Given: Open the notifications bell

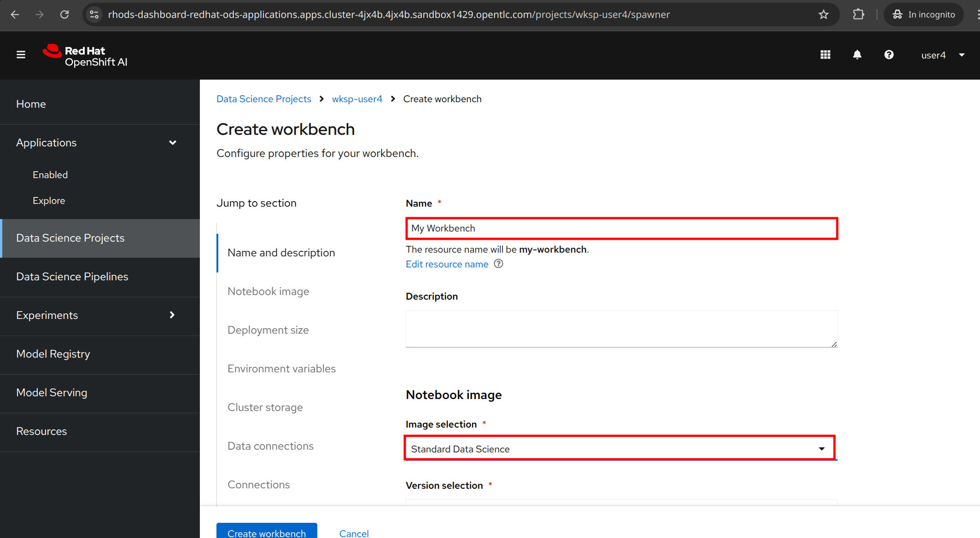Looking at the screenshot, I should tap(857, 55).
